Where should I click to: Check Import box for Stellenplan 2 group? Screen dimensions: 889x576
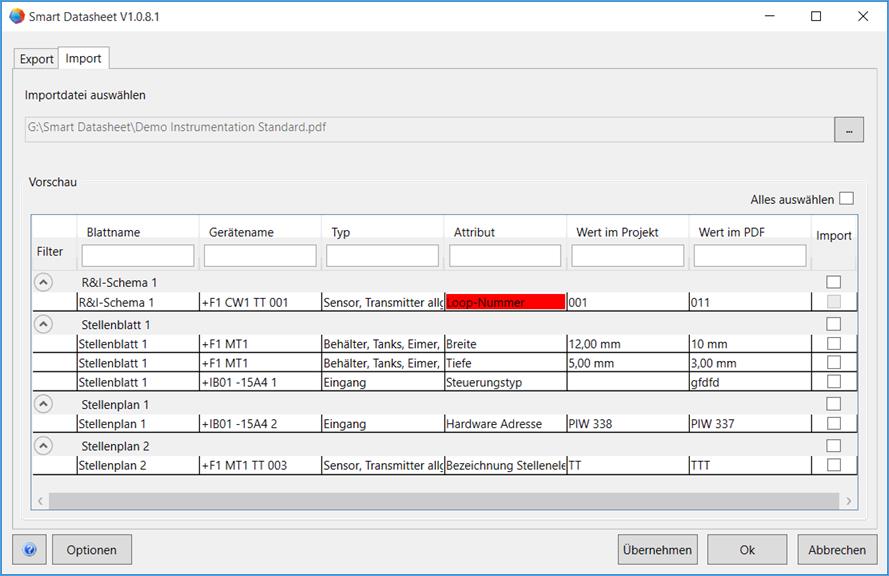pos(833,446)
